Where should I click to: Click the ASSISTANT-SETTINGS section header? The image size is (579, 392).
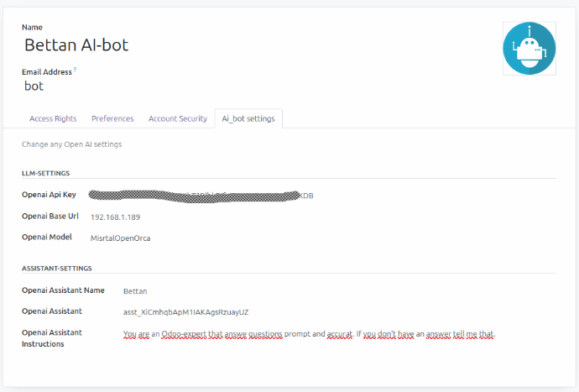(x=56, y=269)
